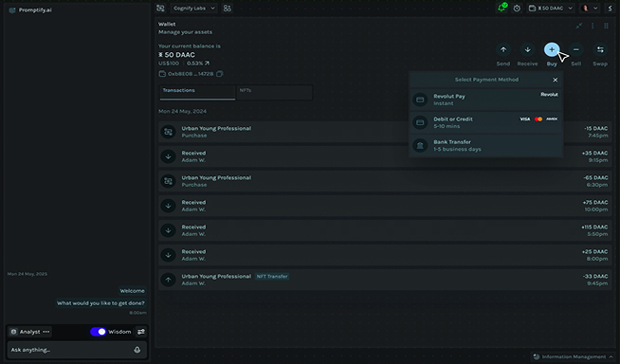Open the Wallet panel vertical dots menu

tap(593, 27)
